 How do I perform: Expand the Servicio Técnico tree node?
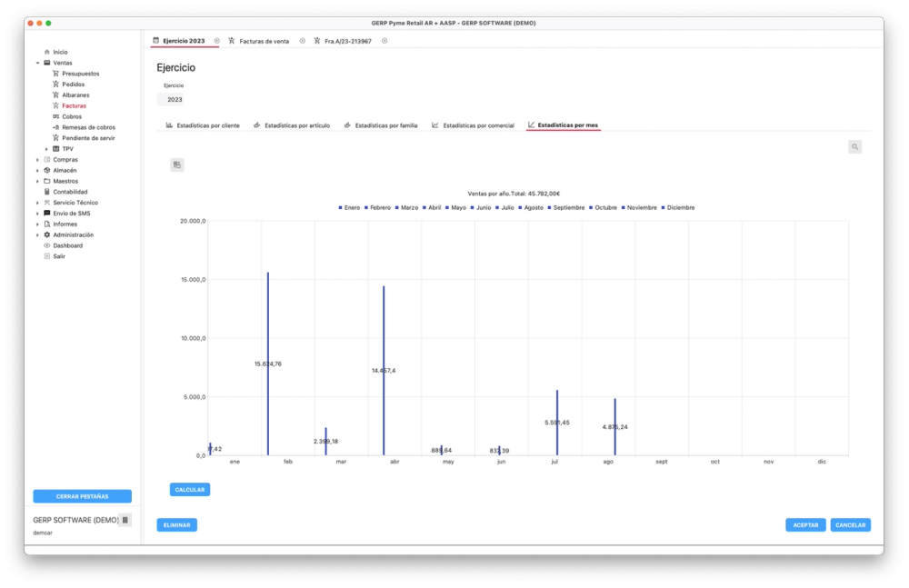tap(37, 203)
